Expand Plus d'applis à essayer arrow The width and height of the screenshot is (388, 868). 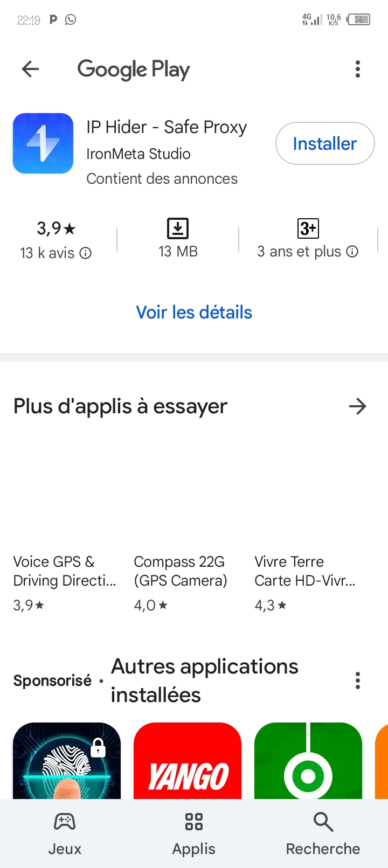click(x=357, y=406)
